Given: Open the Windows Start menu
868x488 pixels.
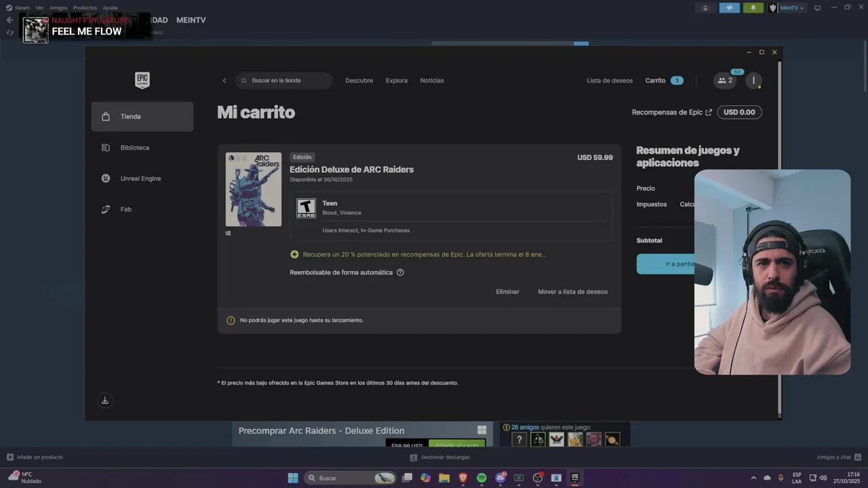Looking at the screenshot, I should [x=293, y=478].
